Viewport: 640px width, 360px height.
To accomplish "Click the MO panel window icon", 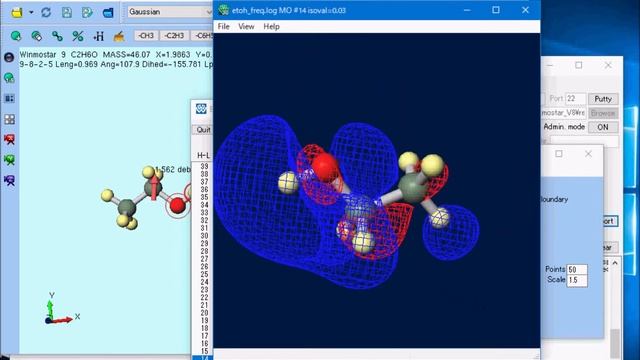I will (x=201, y=109).
